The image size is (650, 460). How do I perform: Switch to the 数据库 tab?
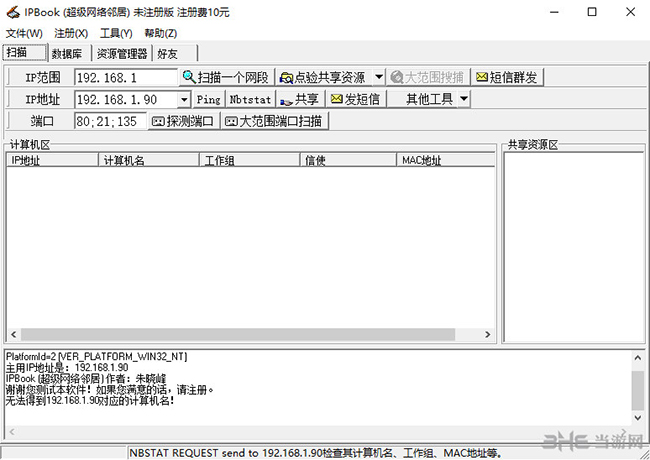(x=69, y=53)
